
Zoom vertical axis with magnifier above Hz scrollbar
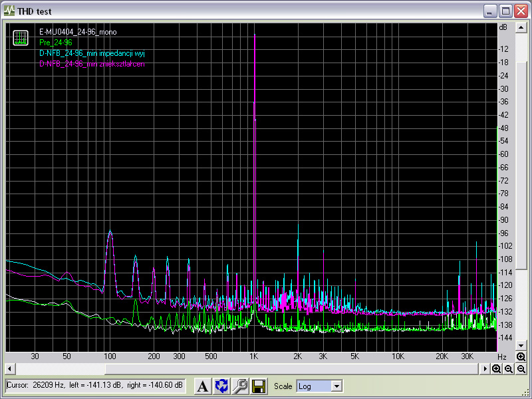click(x=521, y=356)
